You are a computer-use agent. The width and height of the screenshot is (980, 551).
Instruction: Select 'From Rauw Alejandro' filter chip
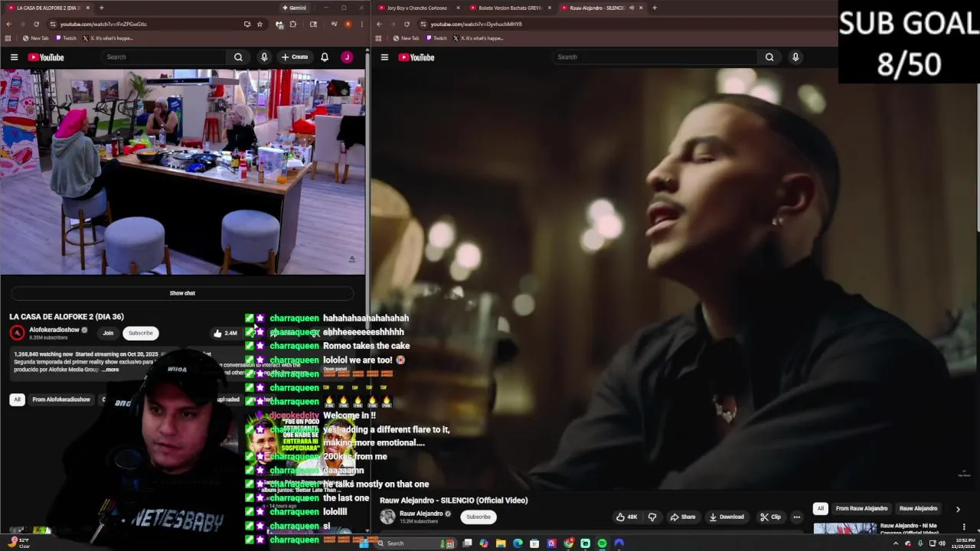click(x=861, y=509)
